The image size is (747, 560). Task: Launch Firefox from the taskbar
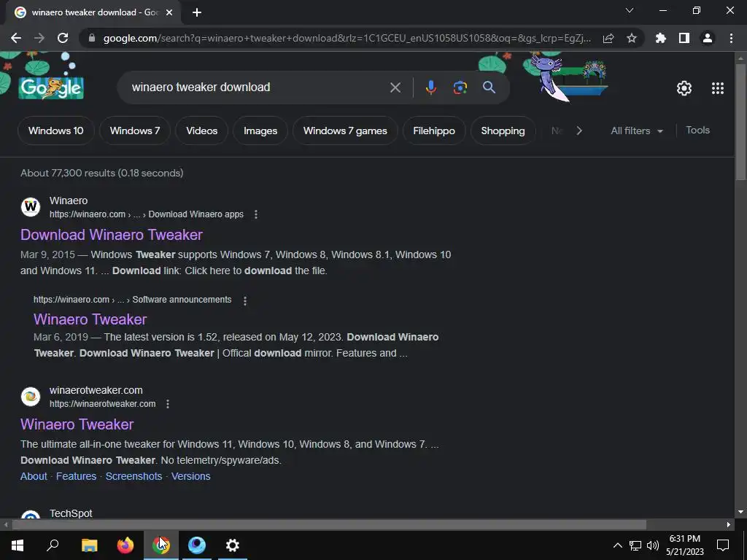[125, 545]
